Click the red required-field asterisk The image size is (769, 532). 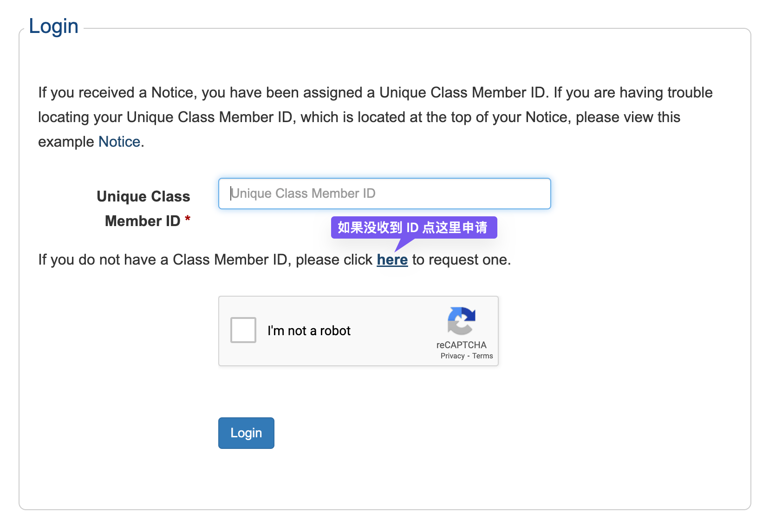tap(188, 219)
